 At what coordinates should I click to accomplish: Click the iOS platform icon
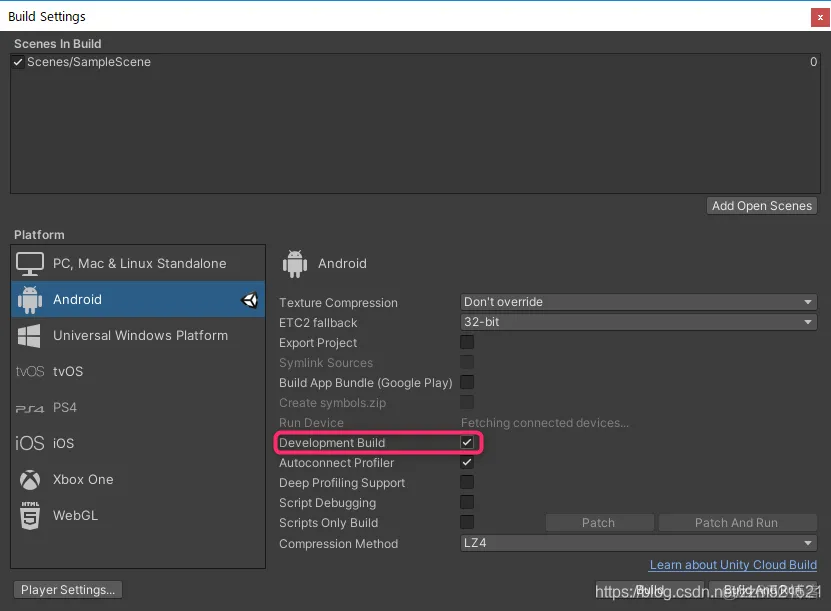pyautogui.click(x=30, y=443)
